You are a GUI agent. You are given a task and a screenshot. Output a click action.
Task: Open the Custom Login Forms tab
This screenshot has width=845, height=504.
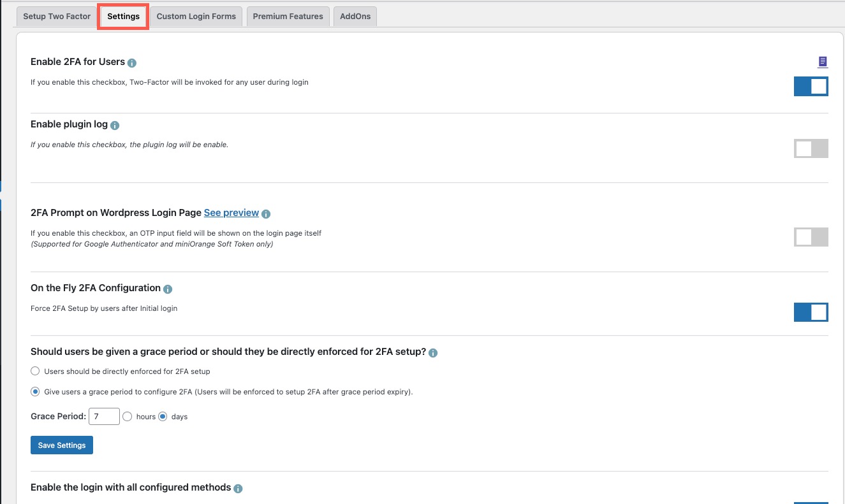coord(196,17)
